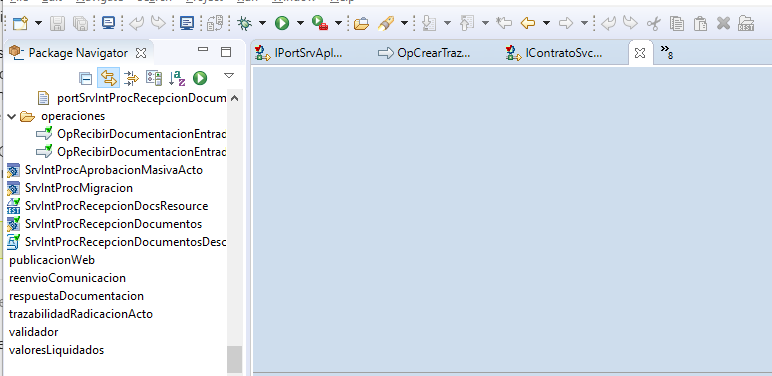Click the Delete X icon in toolbar
The width and height of the screenshot is (772, 376).
[723, 23]
